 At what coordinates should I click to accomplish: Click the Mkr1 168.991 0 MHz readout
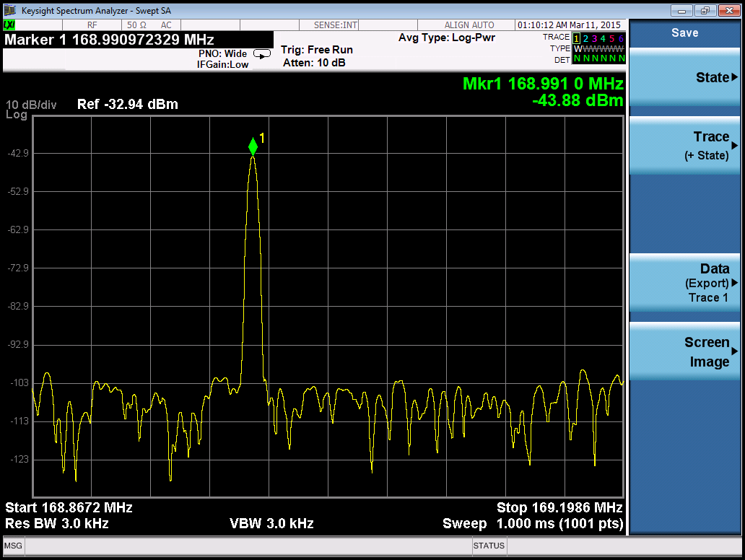tap(543, 84)
